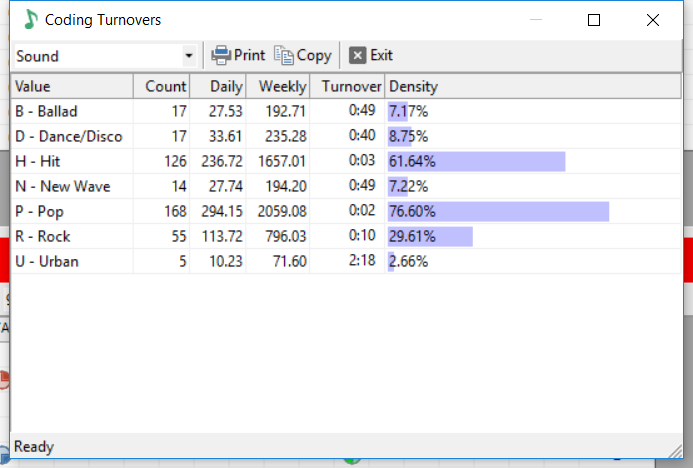Click the Print printer icon

coord(221,55)
